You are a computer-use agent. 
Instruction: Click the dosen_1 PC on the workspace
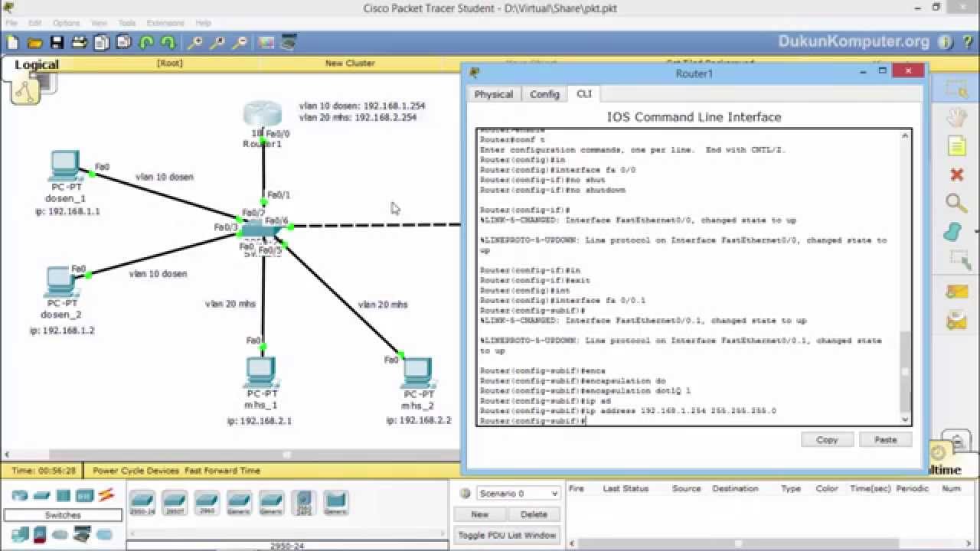point(66,167)
